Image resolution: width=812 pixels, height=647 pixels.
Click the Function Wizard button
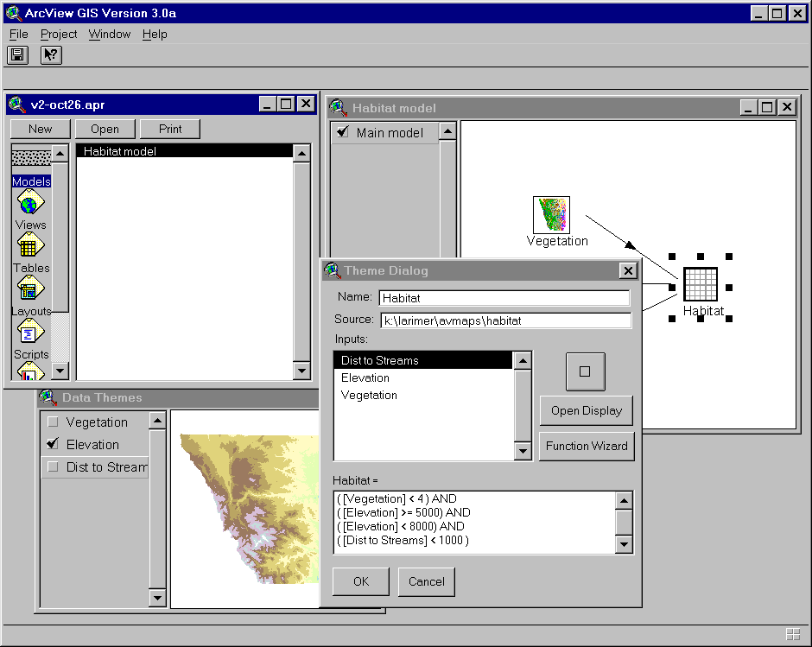click(x=586, y=447)
